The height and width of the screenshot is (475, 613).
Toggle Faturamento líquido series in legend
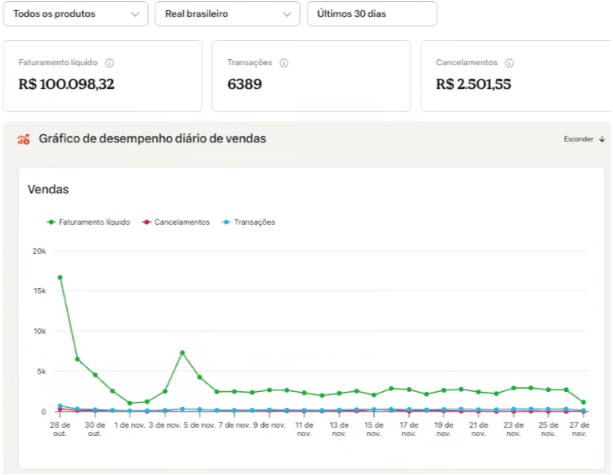pyautogui.click(x=88, y=222)
